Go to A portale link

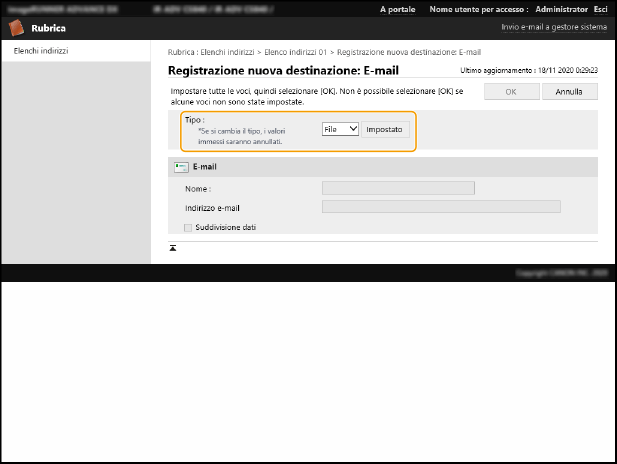pos(399,8)
